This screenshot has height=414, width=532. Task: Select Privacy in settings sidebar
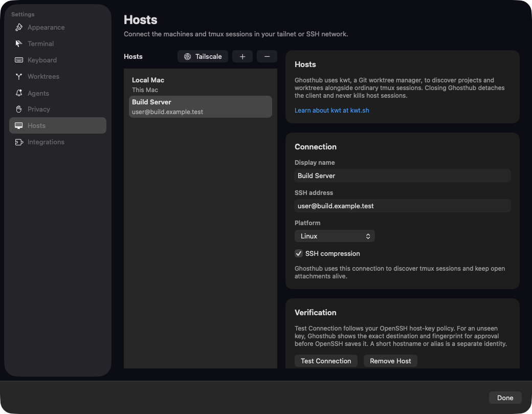pyautogui.click(x=58, y=110)
